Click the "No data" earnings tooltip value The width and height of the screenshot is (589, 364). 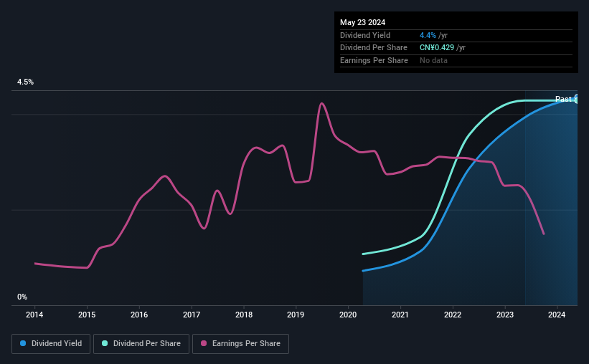435,60
